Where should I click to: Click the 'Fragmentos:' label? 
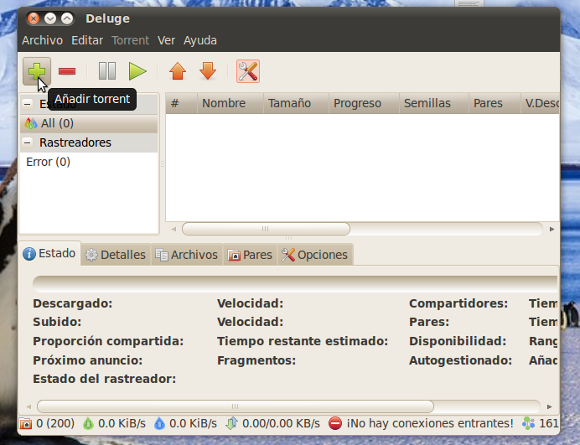257,360
